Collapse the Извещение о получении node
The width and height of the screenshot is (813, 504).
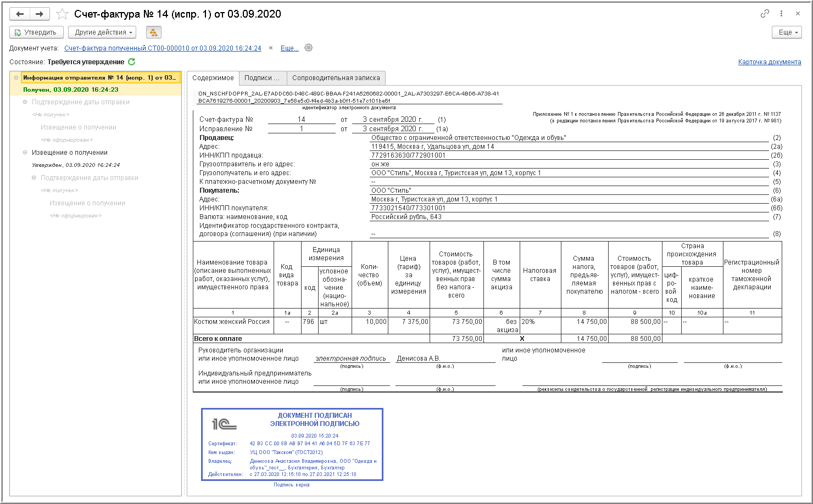(x=25, y=153)
